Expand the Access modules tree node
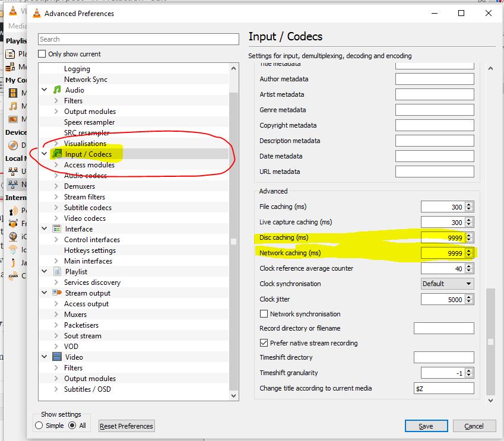Image resolution: width=504 pixels, height=441 pixels. point(56,165)
